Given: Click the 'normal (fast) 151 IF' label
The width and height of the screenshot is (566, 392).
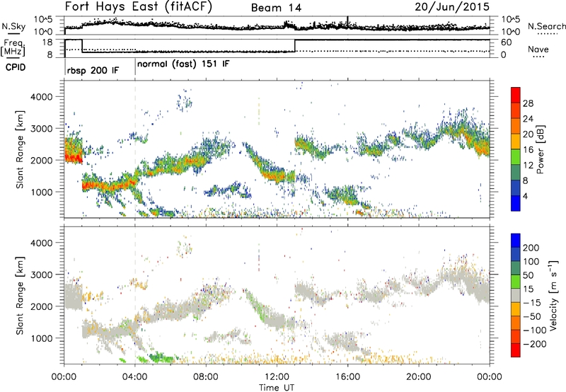Looking at the screenshot, I should [183, 64].
